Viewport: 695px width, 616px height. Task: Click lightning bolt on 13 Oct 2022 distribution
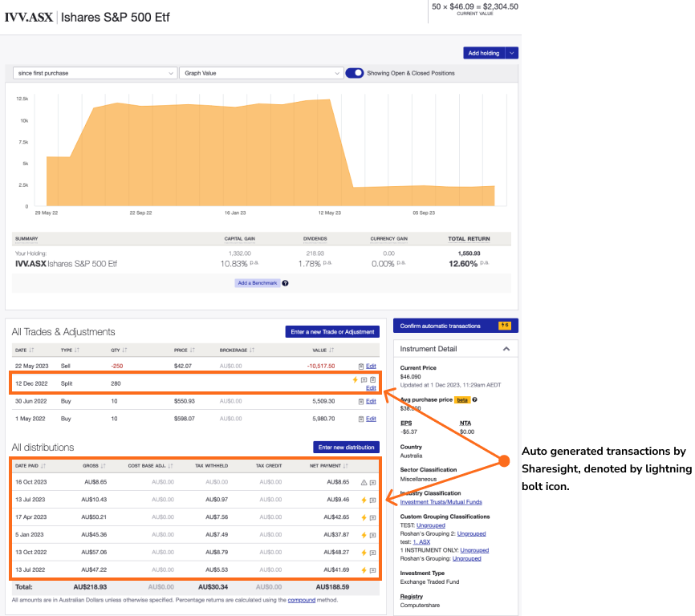(364, 553)
